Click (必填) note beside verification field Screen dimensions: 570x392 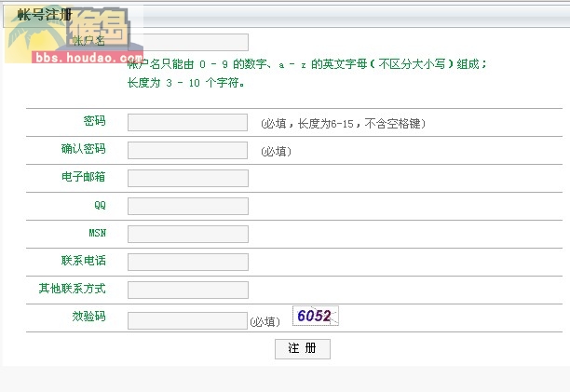265,322
